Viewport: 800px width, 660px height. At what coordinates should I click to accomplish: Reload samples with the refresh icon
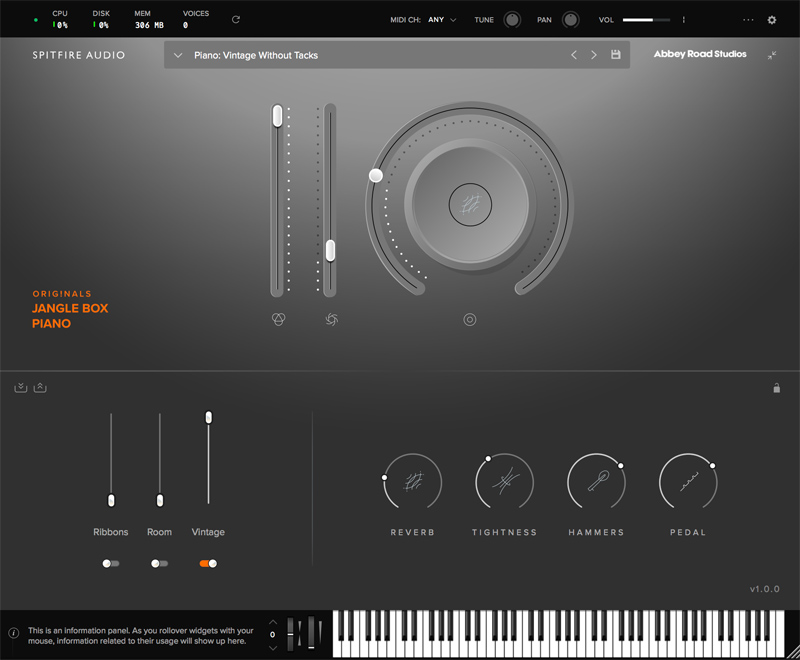click(x=236, y=18)
